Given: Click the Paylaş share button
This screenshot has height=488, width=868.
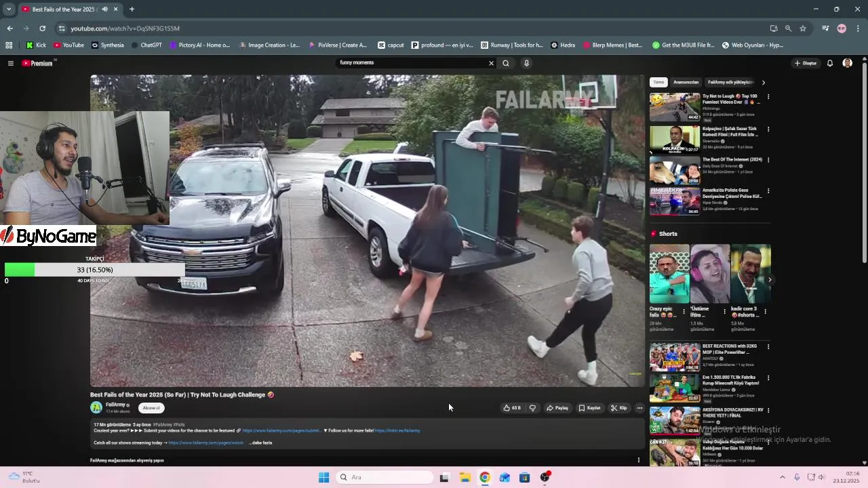Looking at the screenshot, I should coord(557,408).
